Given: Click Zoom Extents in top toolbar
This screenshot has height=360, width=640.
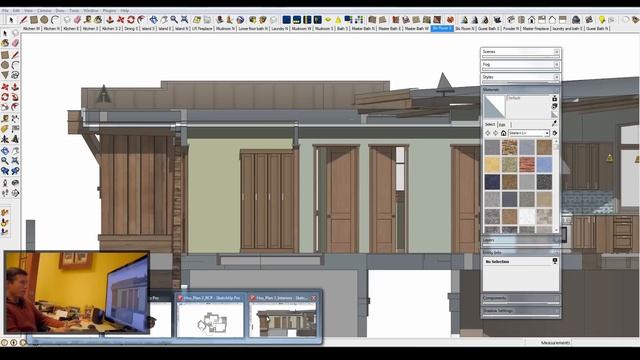Looking at the screenshot, I should coord(184,20).
